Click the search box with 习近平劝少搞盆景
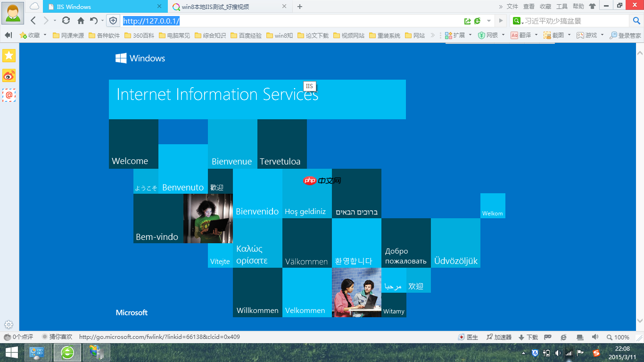The image size is (644, 362). [x=570, y=21]
